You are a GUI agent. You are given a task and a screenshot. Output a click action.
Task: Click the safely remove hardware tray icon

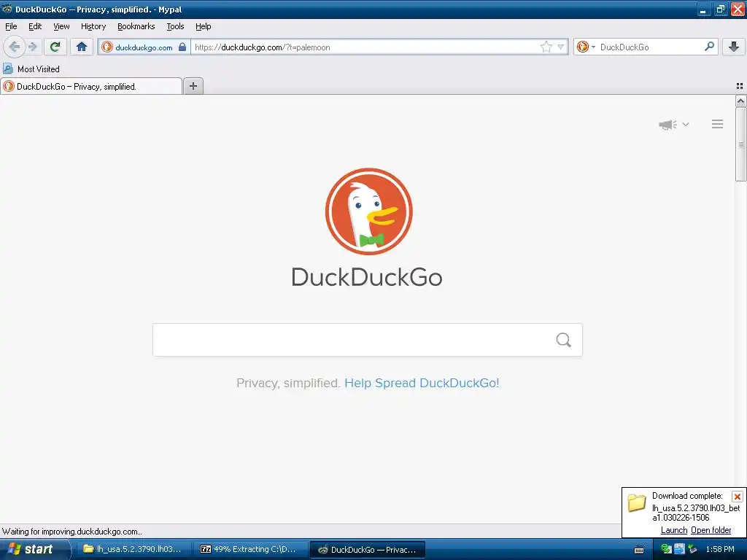692,549
